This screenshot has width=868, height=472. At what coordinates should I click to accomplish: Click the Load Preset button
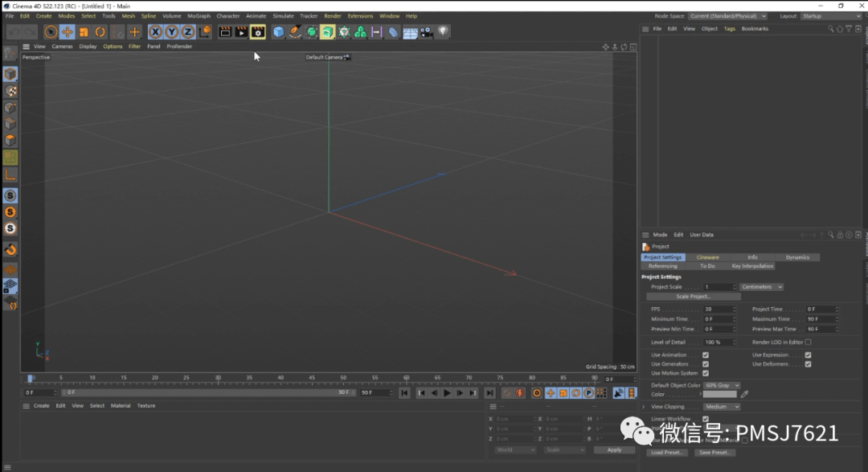[666, 453]
